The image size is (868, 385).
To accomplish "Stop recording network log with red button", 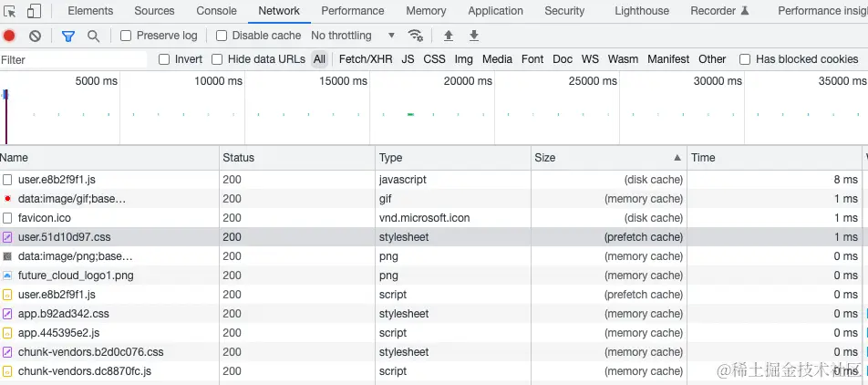I will 9,36.
